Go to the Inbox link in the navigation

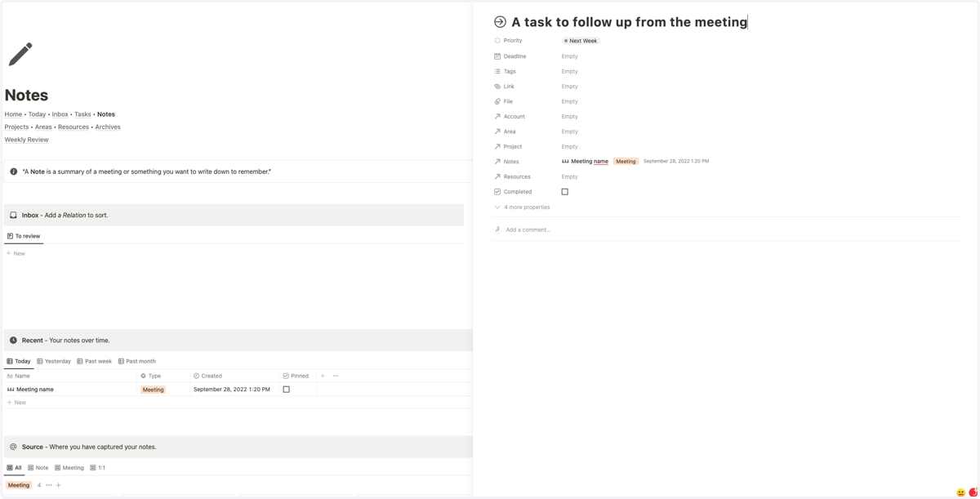(60, 114)
